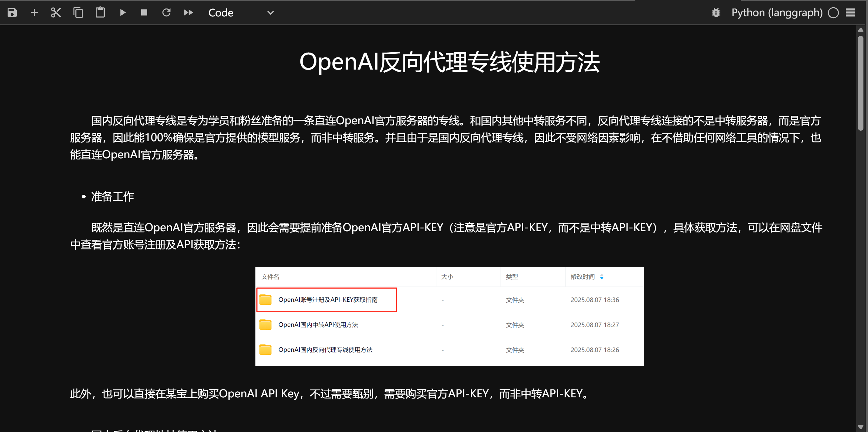
Task: Open the Code cell type dropdown
Action: (241, 13)
